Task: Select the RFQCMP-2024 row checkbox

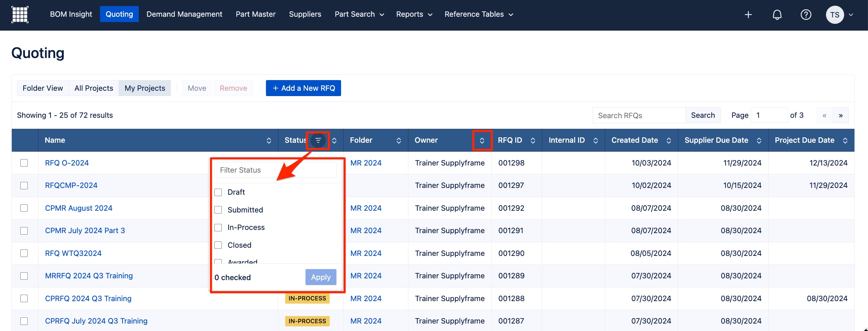Action: [x=24, y=185]
